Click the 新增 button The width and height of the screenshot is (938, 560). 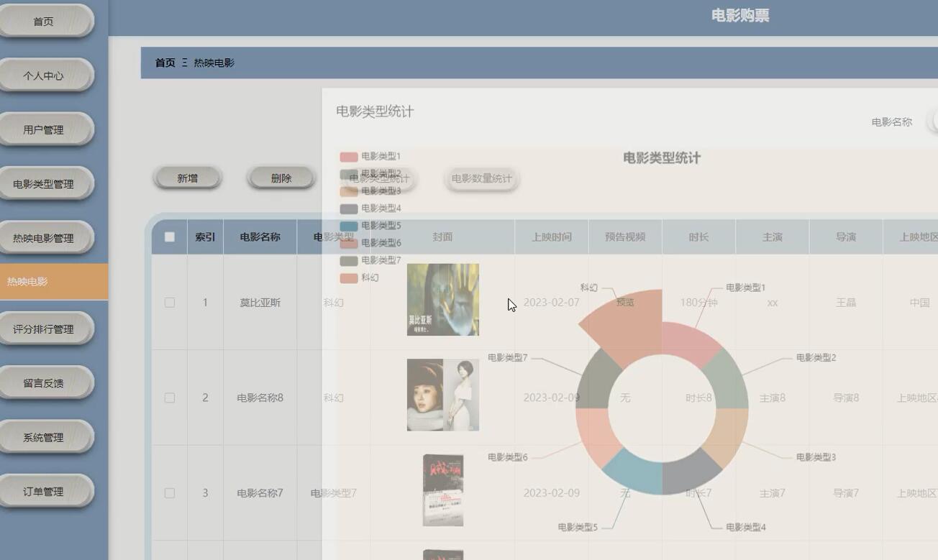[x=188, y=178]
